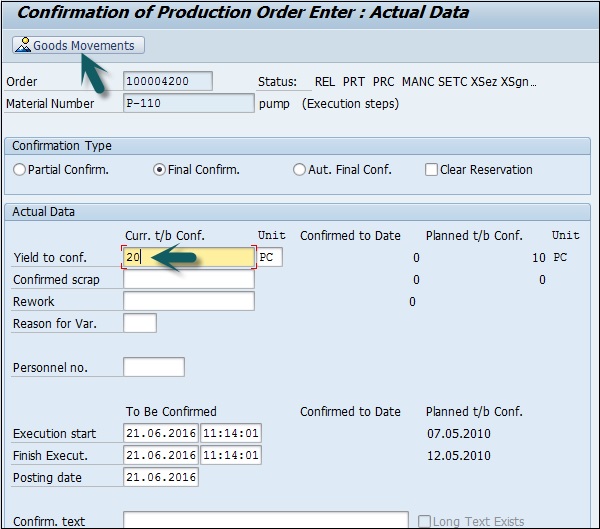
Task: Enable the Clear Reservation checkbox
Action: [432, 170]
